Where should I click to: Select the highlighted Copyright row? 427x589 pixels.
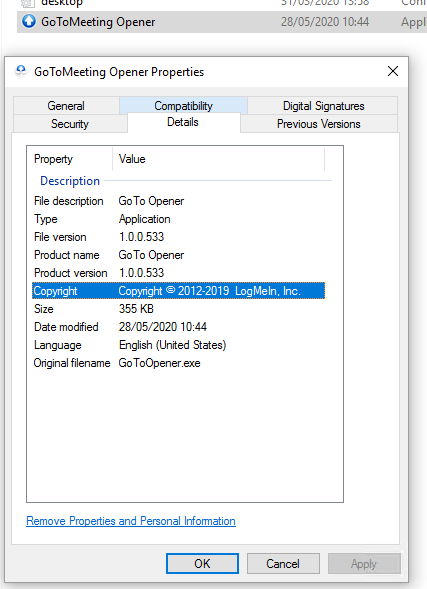point(178,291)
